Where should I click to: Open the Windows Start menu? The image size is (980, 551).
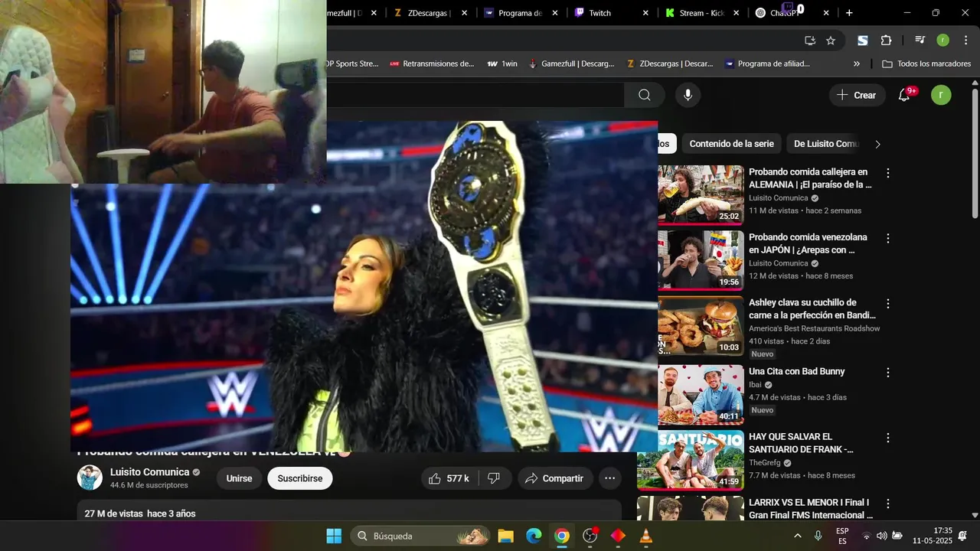[335, 536]
